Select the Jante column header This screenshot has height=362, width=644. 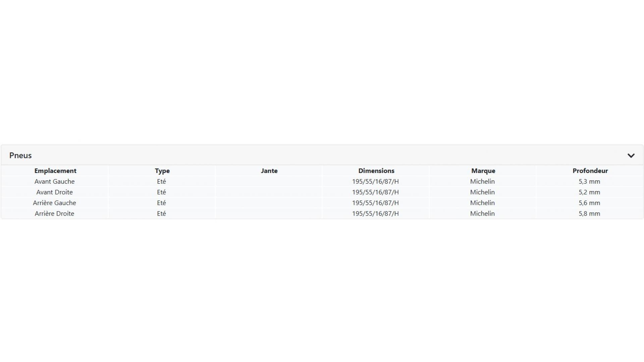[269, 171]
